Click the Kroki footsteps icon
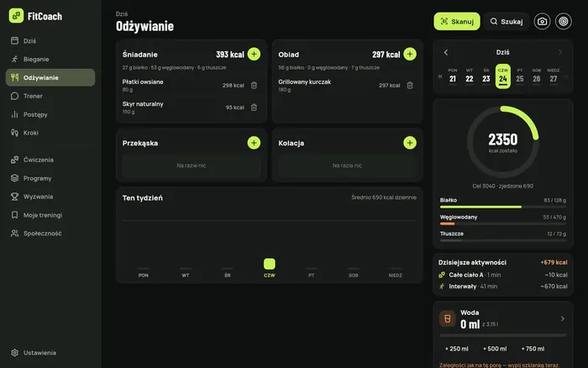This screenshot has height=368, width=588. click(14, 133)
